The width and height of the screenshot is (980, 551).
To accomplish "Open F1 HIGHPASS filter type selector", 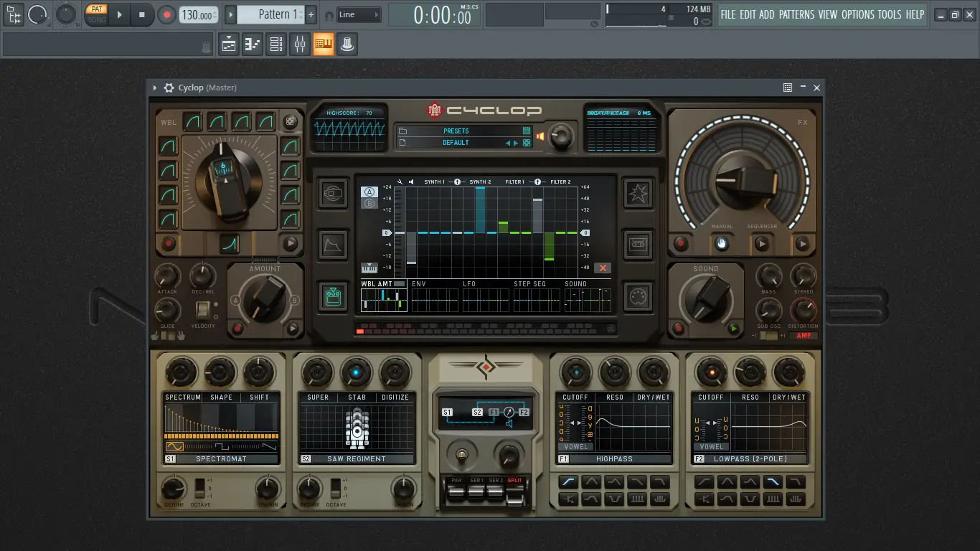I will 614,458.
